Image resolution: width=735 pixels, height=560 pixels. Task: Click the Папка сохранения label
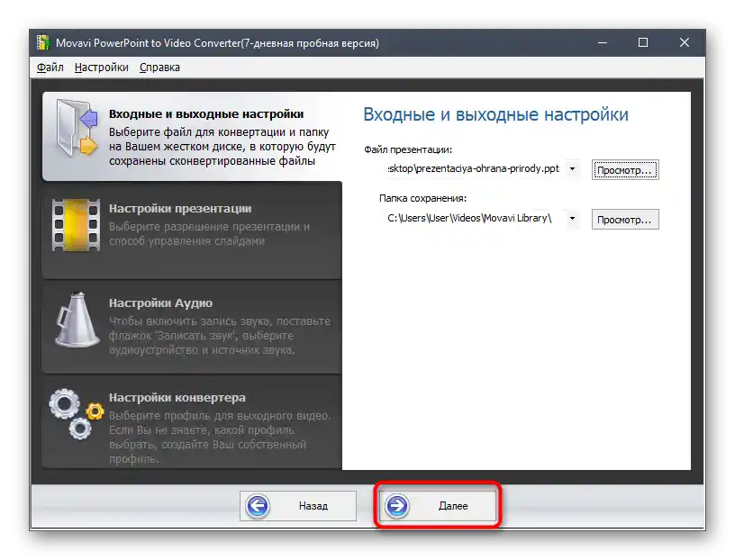tap(422, 198)
